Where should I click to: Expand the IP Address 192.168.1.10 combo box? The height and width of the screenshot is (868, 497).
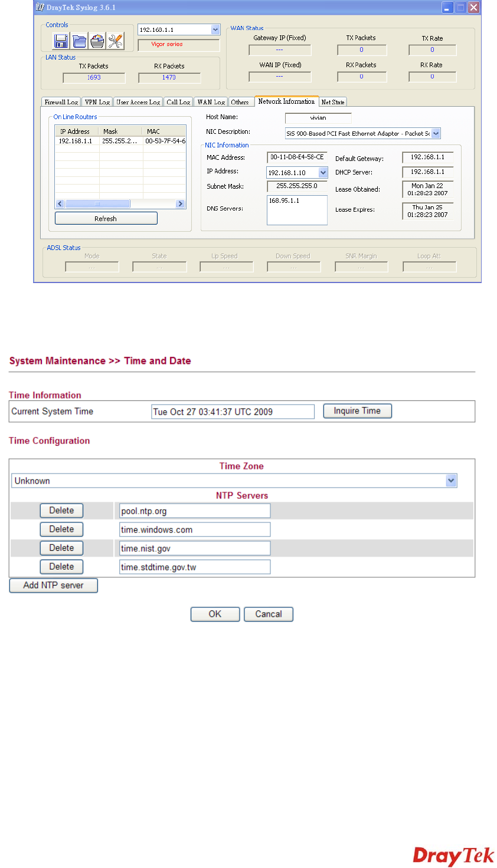click(x=323, y=173)
